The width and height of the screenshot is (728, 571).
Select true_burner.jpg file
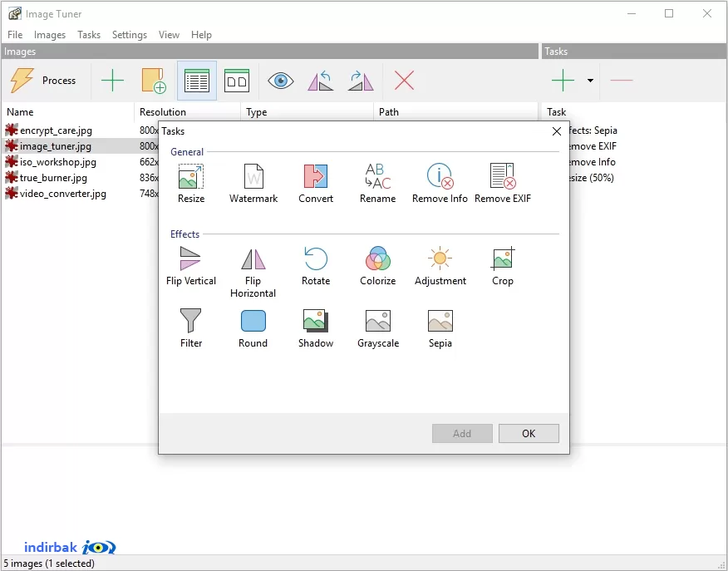point(53,178)
